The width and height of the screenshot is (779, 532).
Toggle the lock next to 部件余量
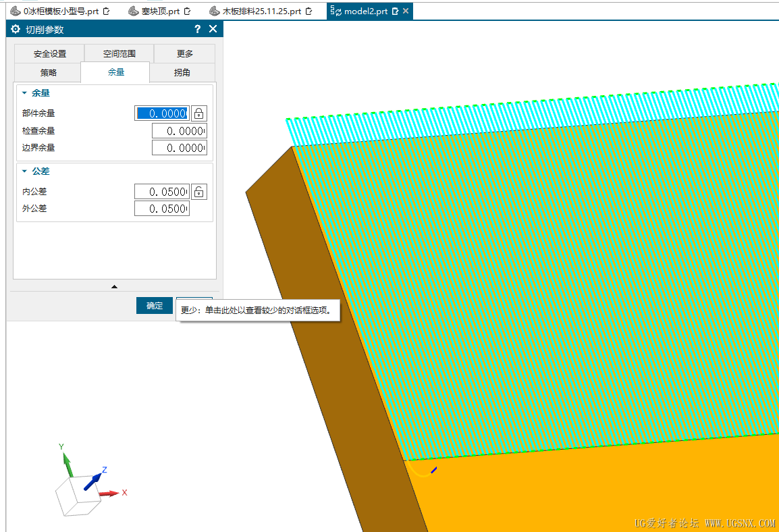pos(198,113)
